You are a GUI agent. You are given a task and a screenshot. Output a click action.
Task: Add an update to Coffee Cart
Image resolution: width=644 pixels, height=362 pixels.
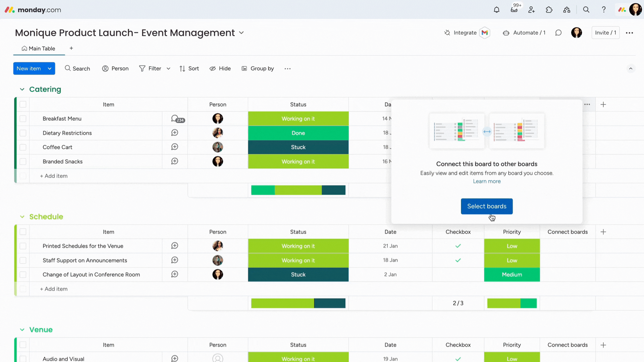[175, 147]
